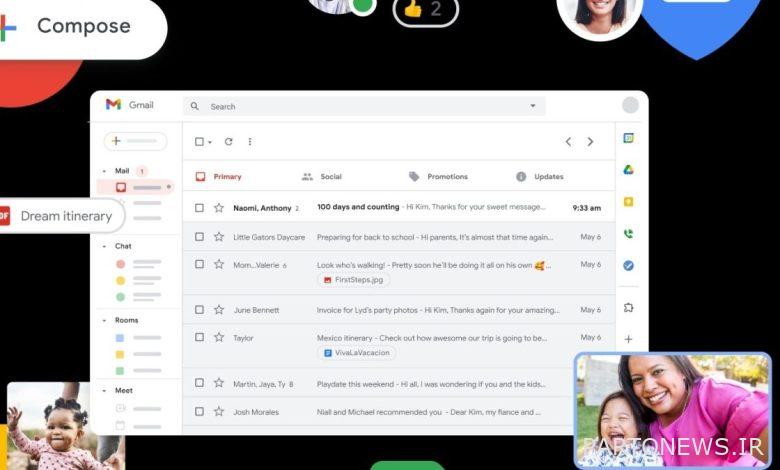This screenshot has height=470, width=780.
Task: Refresh the inbox
Action: click(x=228, y=142)
